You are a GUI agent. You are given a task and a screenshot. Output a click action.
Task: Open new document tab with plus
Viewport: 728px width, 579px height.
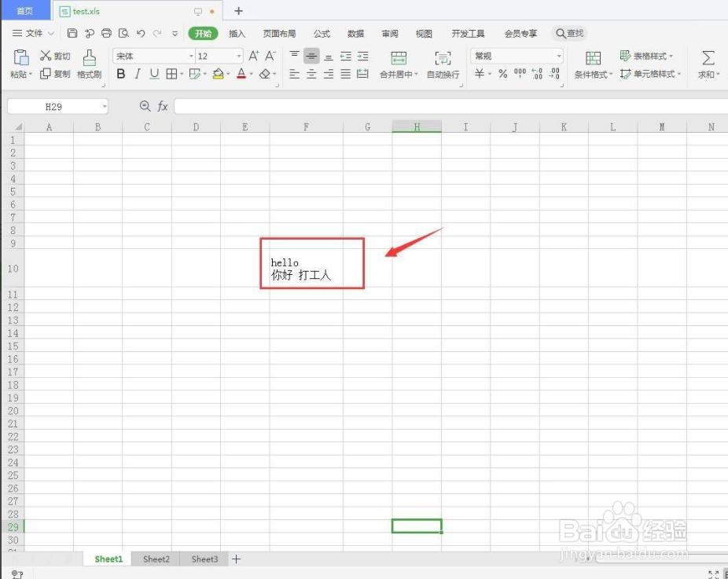239,11
